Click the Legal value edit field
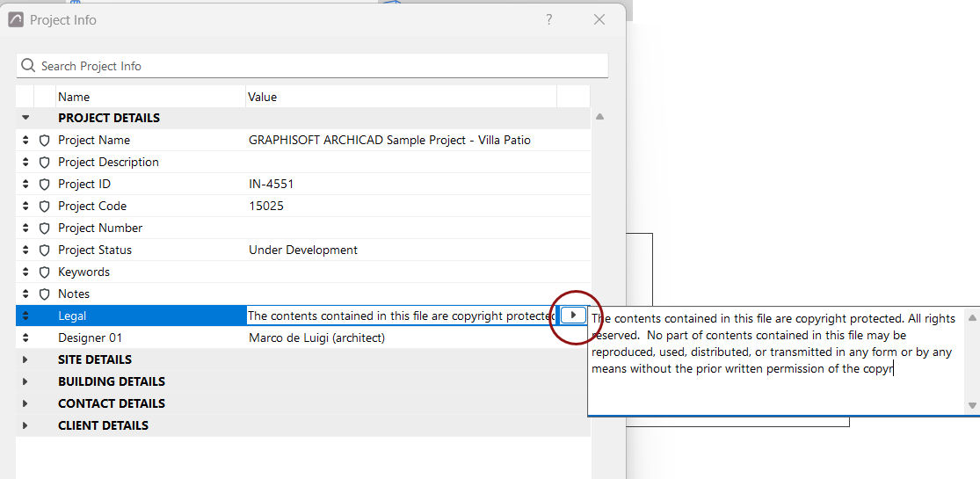 pos(401,316)
